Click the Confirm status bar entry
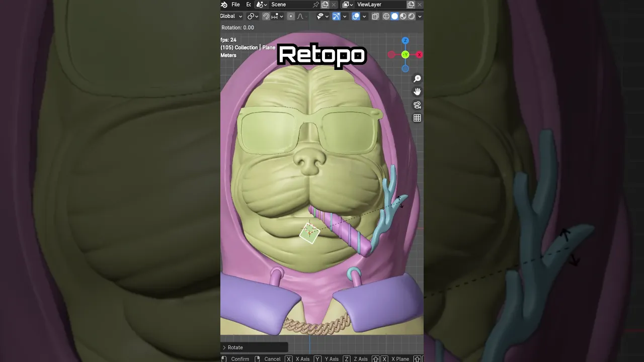The height and width of the screenshot is (362, 644). pos(240,359)
